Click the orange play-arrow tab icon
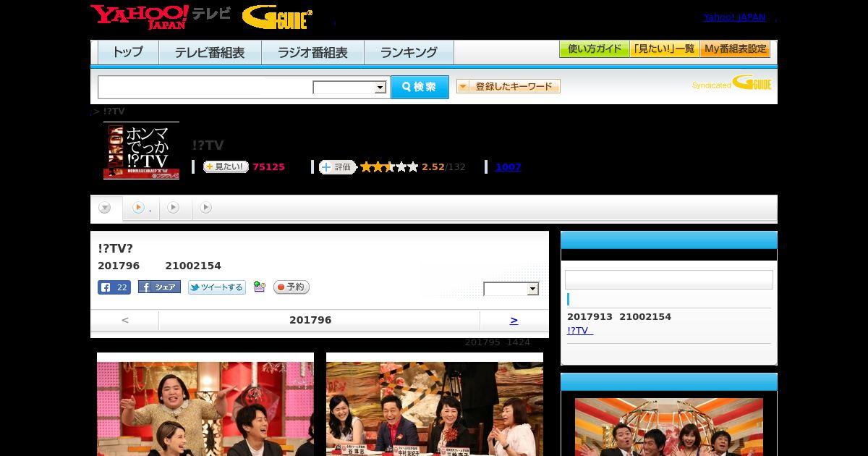This screenshot has width=868, height=456. 138,208
